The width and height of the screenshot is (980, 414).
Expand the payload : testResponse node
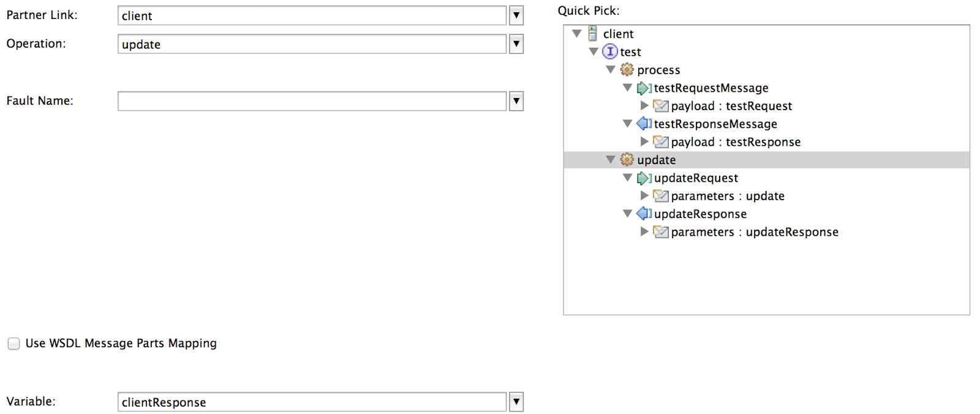point(644,141)
